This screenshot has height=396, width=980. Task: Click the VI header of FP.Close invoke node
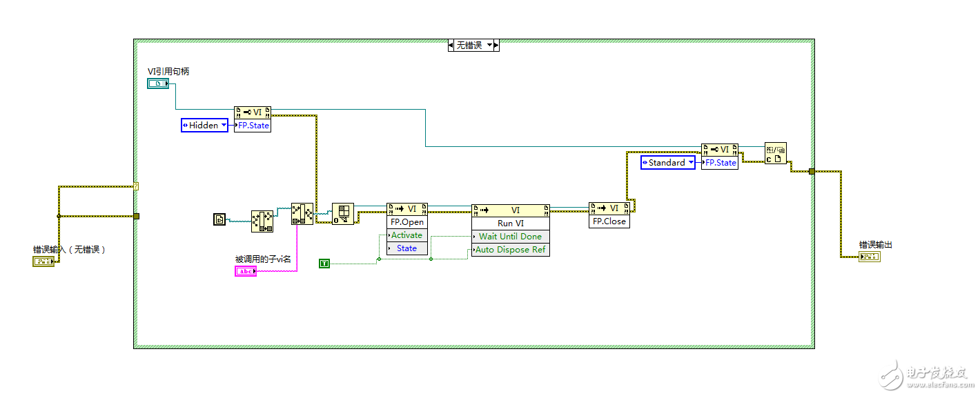coord(609,208)
